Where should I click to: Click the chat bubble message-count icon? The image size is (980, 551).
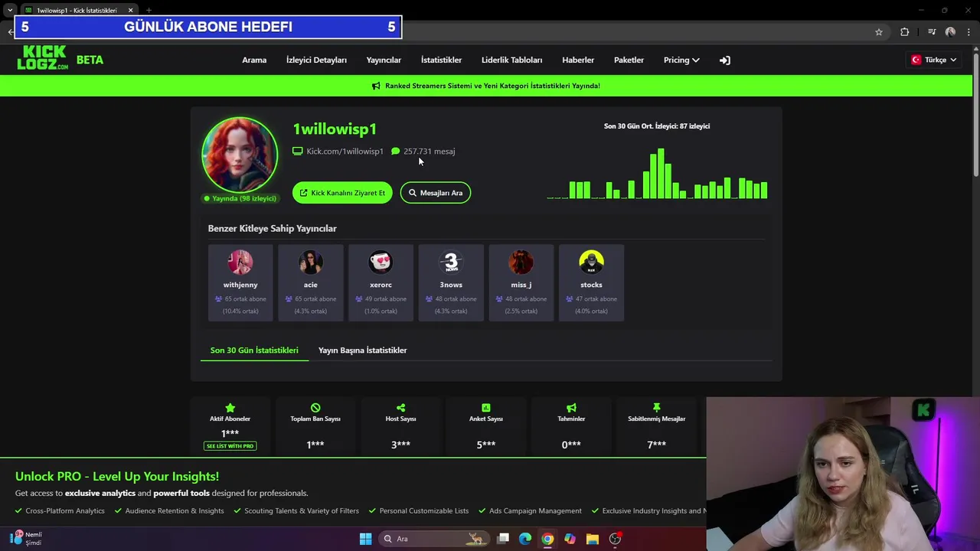pyautogui.click(x=395, y=152)
